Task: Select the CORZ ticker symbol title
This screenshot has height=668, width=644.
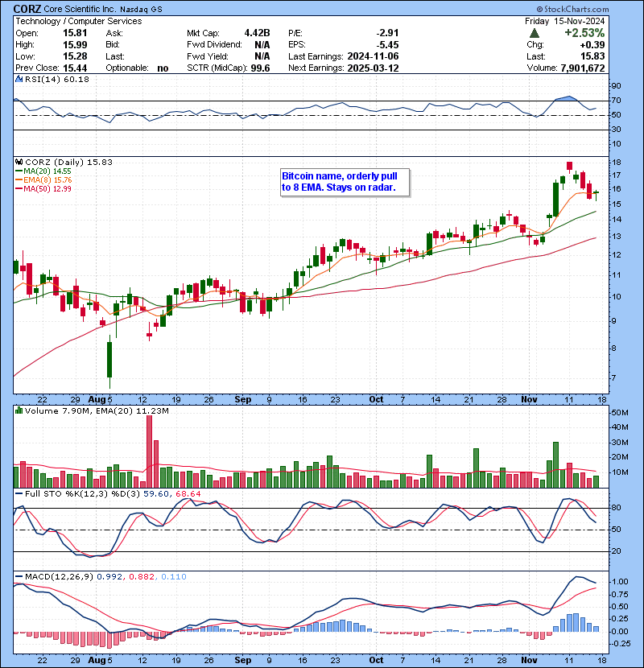Action: point(27,9)
